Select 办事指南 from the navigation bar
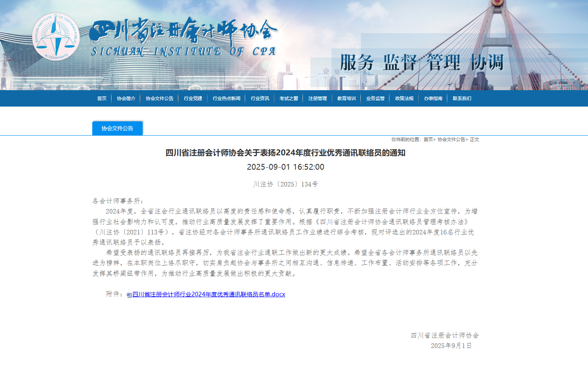Image resolution: width=588 pixels, height=366 pixels. pyautogui.click(x=433, y=98)
